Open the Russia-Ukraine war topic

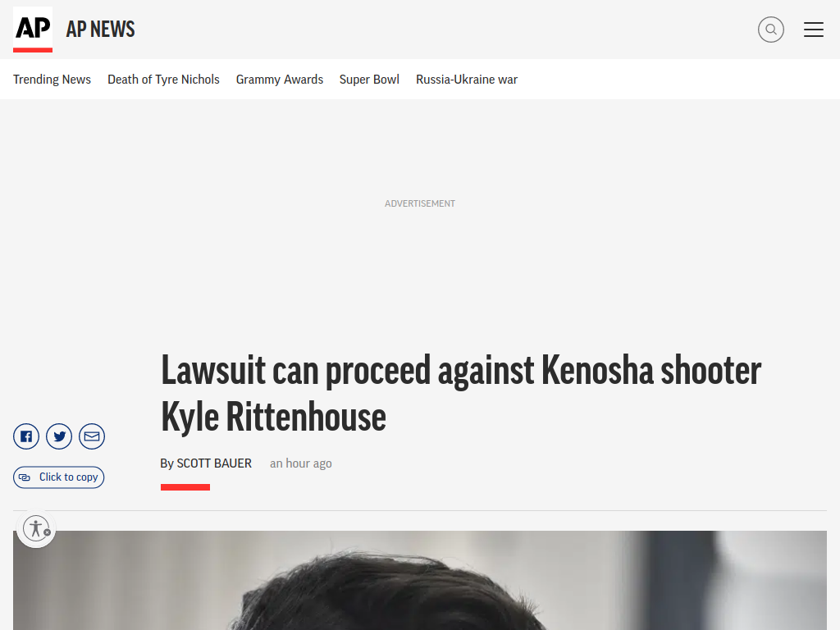pos(467,80)
